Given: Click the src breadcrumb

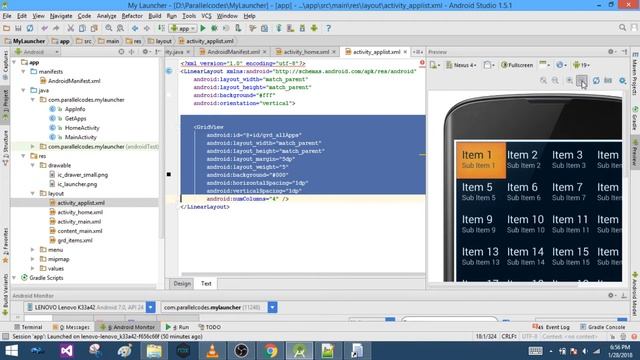Looking at the screenshot, I should pyautogui.click(x=84, y=41).
